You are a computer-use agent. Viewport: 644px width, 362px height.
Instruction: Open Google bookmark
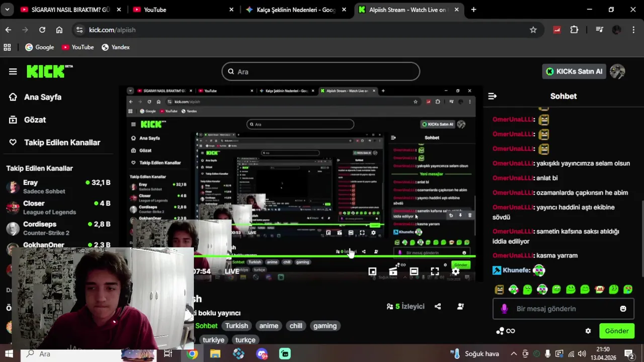(x=40, y=47)
